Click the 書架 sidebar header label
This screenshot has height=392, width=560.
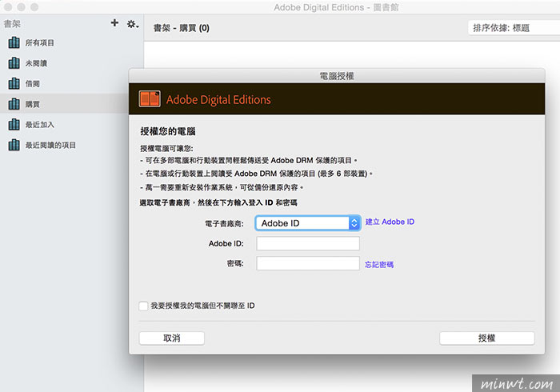click(x=12, y=24)
